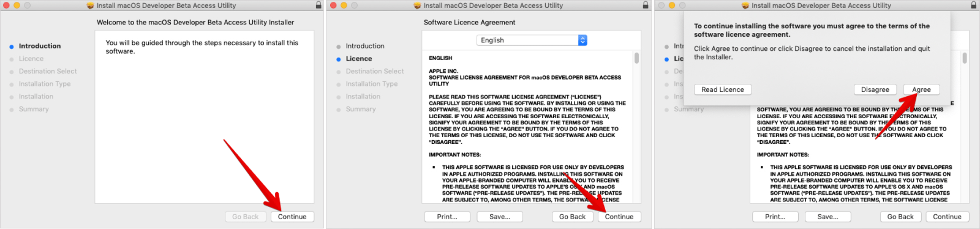Click the lock icon in the Introduction window title bar
The width and height of the screenshot is (980, 229).
tap(318, 5)
